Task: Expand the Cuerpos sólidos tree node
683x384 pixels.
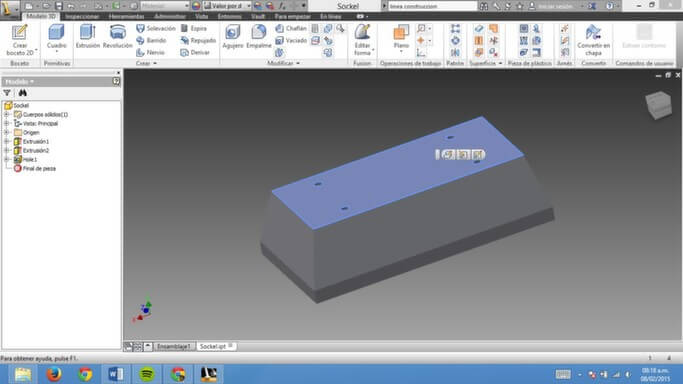Action: [x=7, y=115]
